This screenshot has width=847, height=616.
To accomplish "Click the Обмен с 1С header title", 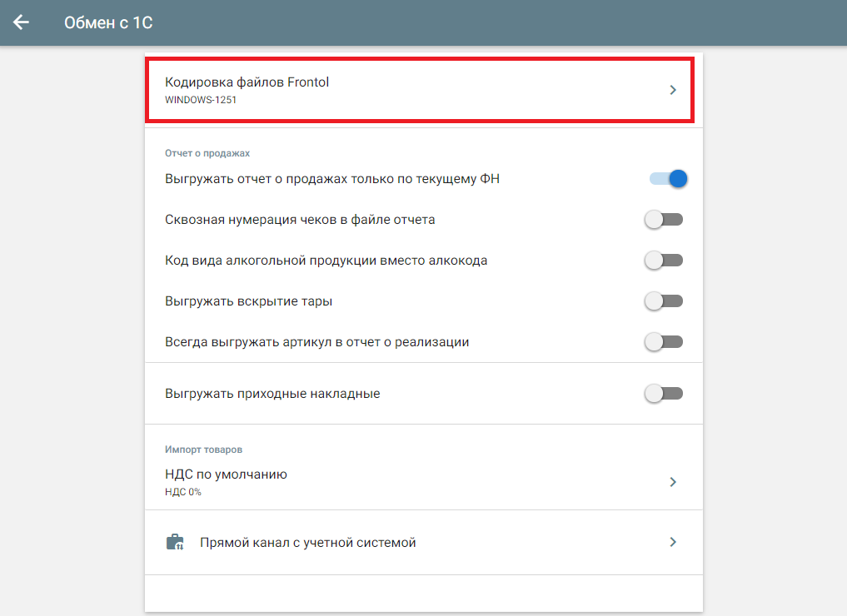I will point(108,22).
